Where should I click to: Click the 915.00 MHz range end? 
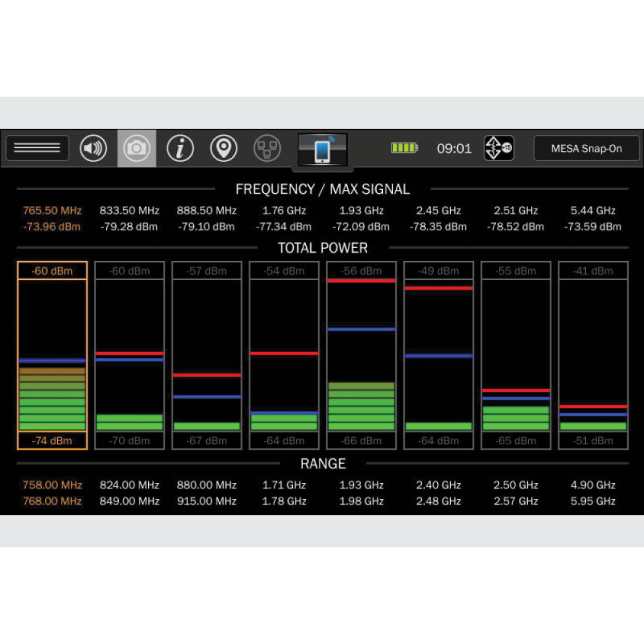click(x=207, y=501)
